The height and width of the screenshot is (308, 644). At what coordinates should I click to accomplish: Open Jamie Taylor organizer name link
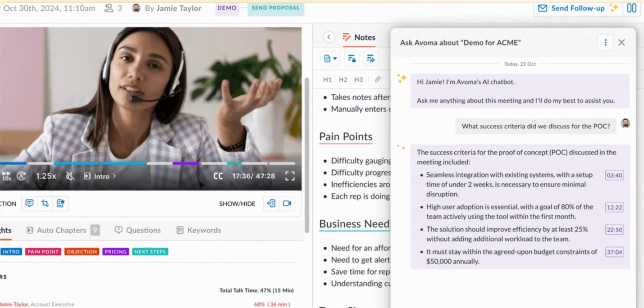(179, 8)
